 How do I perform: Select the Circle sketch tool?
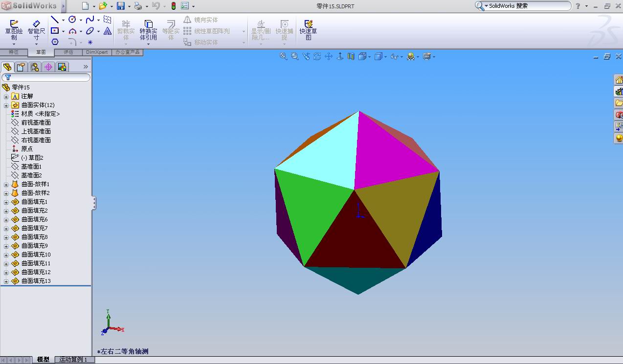72,20
